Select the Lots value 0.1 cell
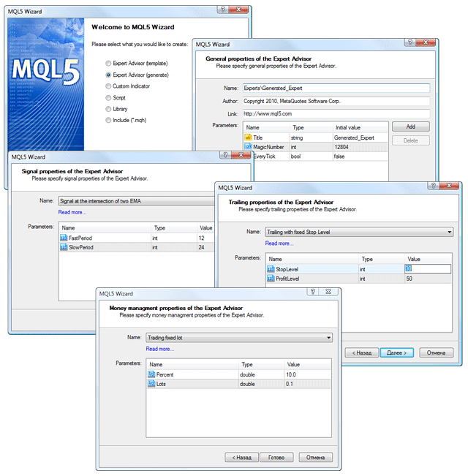 307,384
